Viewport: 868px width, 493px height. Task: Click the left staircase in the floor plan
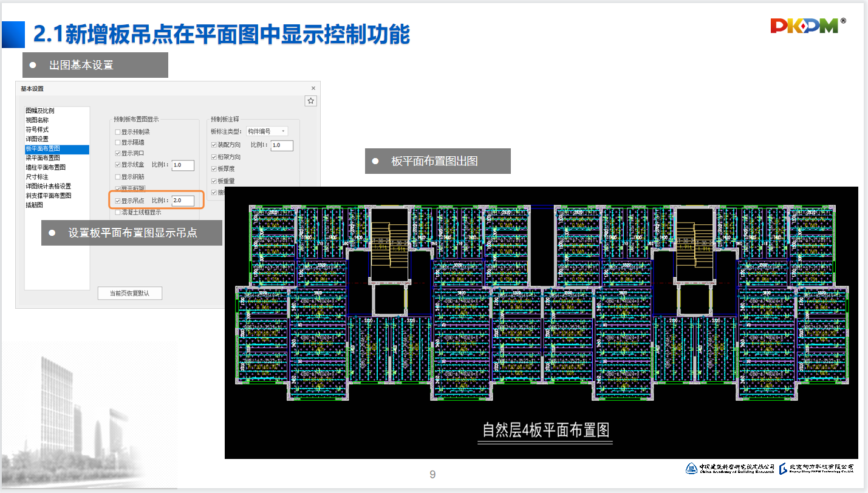coord(389,244)
